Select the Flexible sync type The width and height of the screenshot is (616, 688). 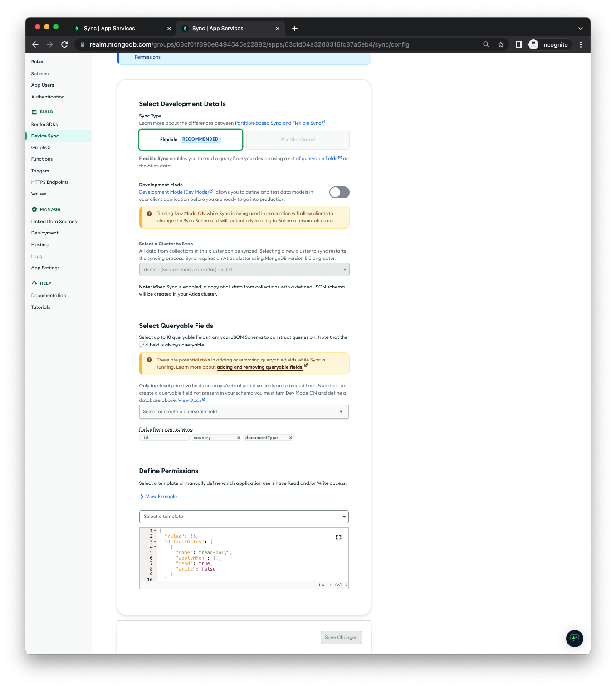[x=191, y=140]
